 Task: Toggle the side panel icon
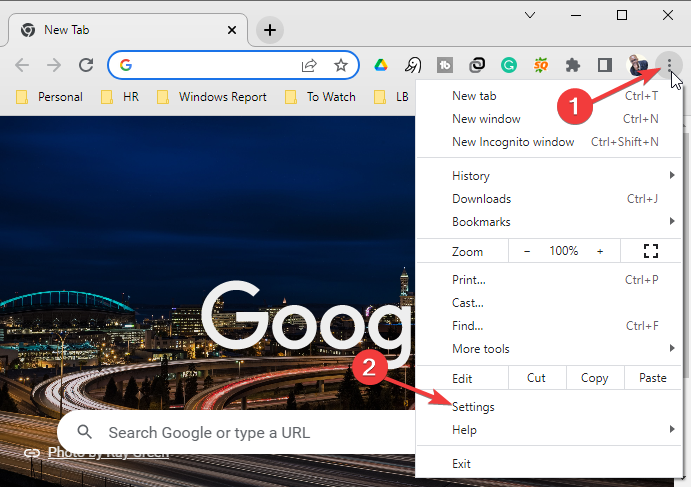tap(605, 66)
